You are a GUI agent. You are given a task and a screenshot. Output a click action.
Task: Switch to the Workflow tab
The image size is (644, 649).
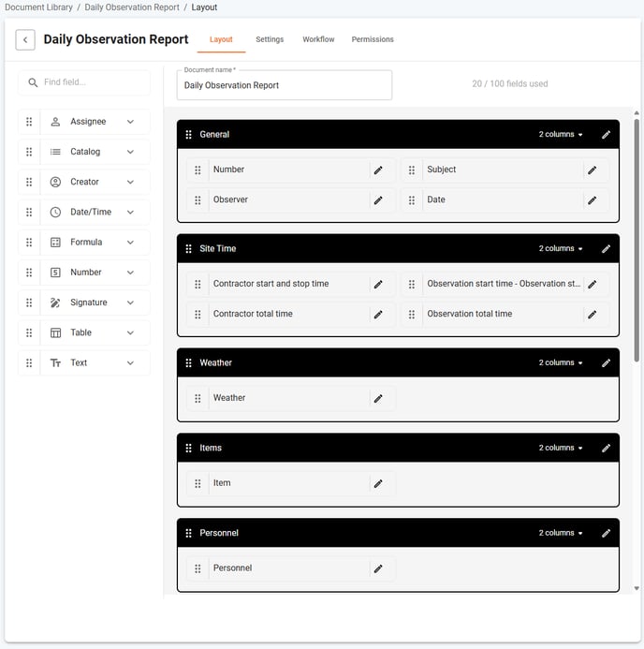[318, 39]
